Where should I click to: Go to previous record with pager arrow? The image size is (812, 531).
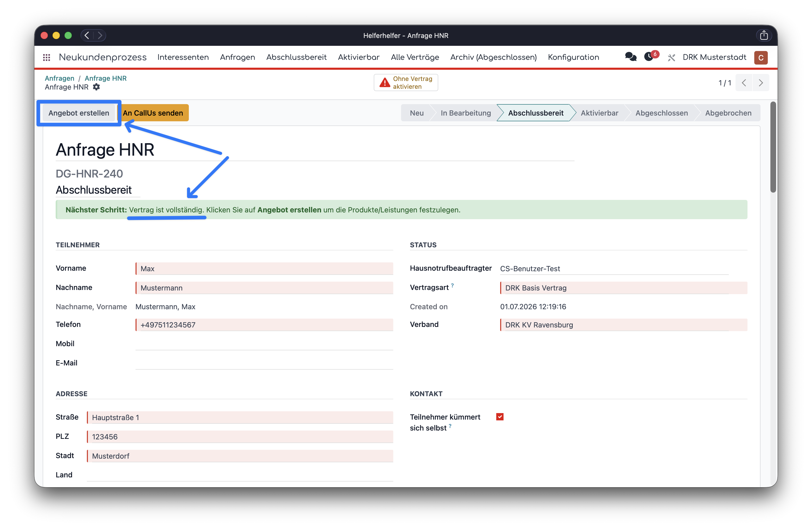coord(744,83)
